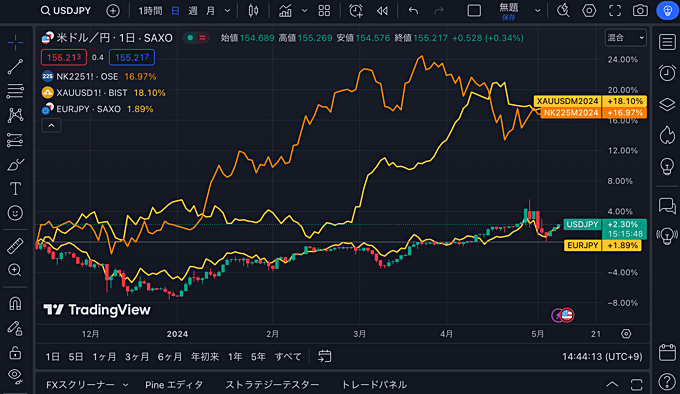The image size is (680, 394).
Task: Toggle hide all drawings eye icon
Action: tap(15, 376)
